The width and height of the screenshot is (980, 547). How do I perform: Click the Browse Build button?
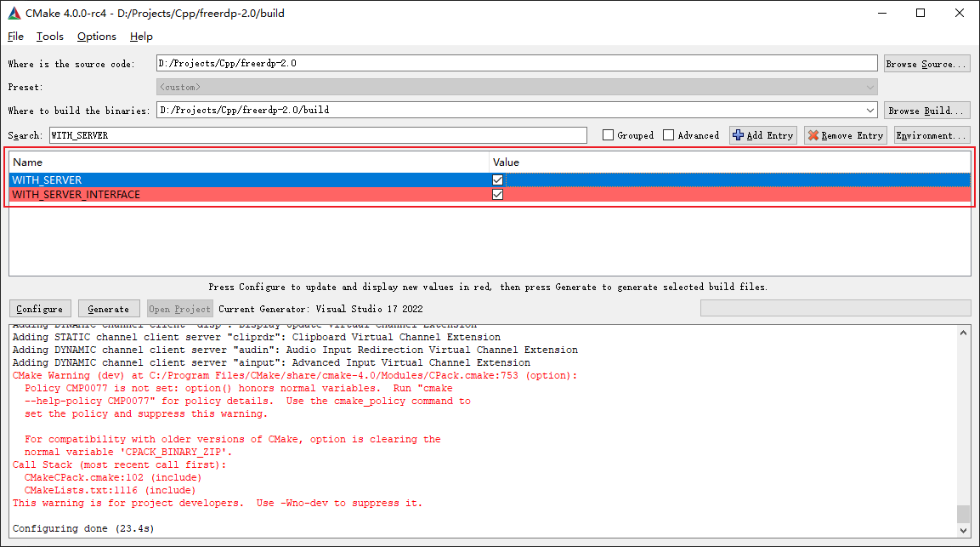pyautogui.click(x=926, y=111)
